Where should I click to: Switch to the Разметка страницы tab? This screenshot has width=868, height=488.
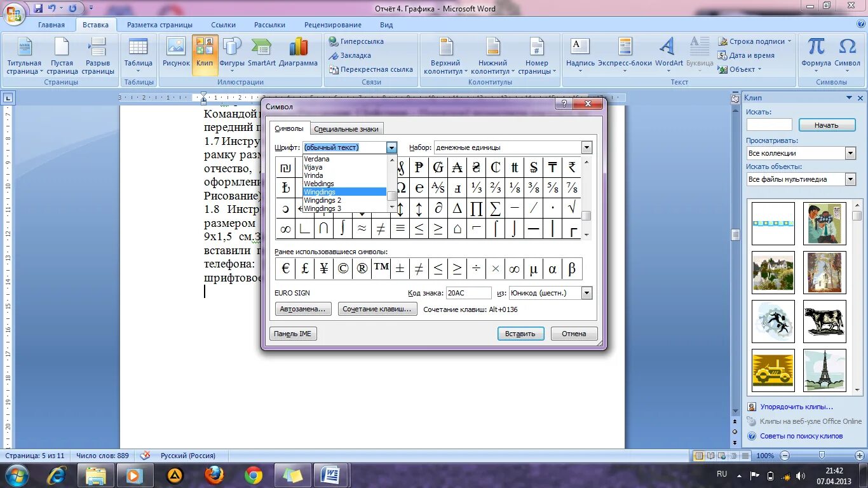(159, 25)
